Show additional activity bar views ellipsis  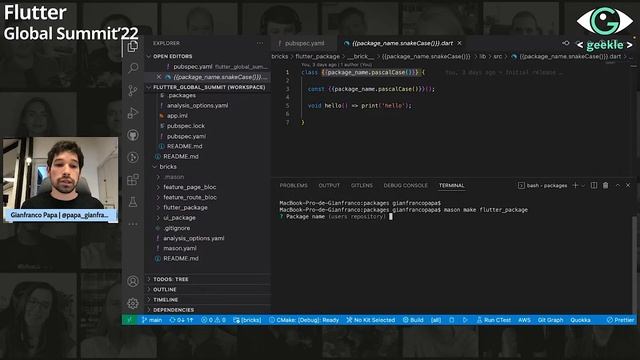(x=133, y=224)
